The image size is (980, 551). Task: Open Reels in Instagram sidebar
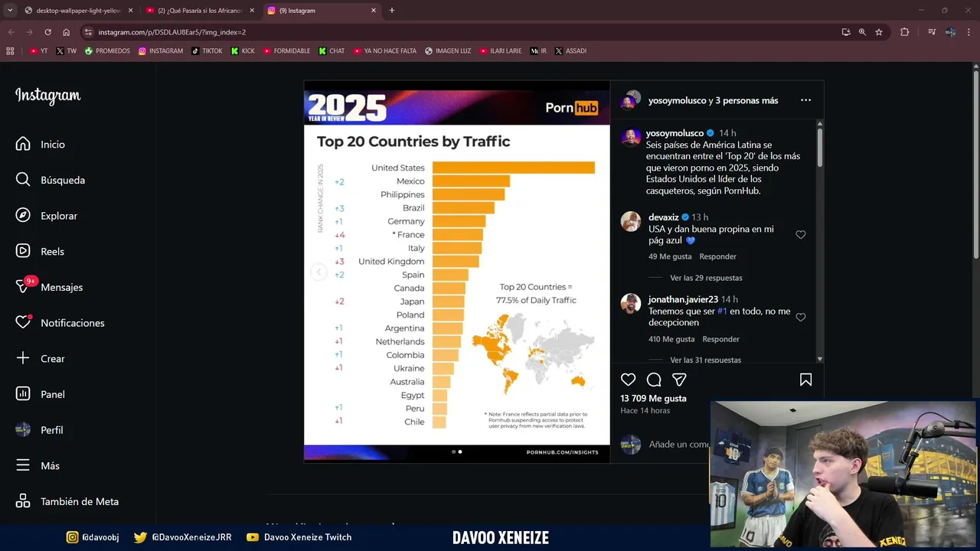(x=40, y=252)
